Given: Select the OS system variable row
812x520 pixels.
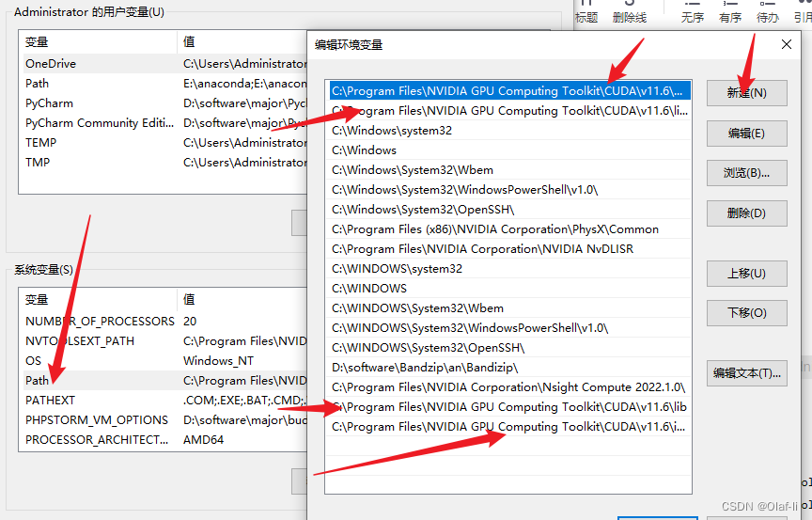Looking at the screenshot, I should (x=165, y=360).
